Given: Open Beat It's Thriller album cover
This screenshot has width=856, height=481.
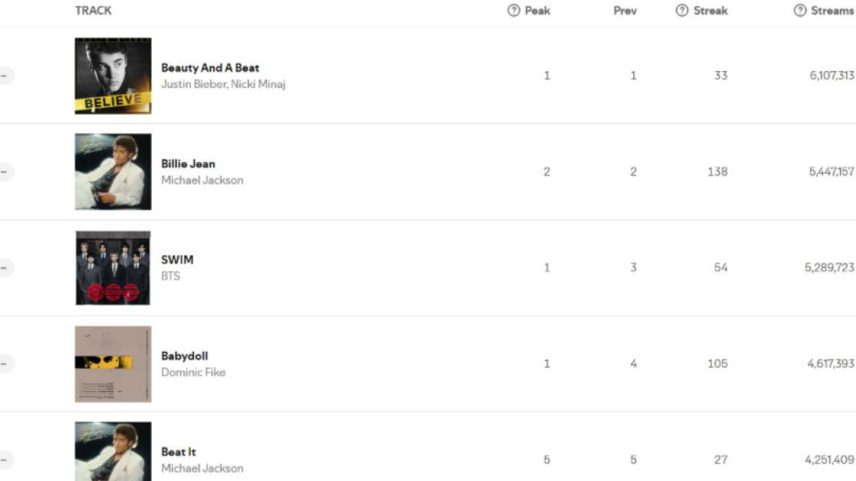Looking at the screenshot, I should [x=113, y=452].
